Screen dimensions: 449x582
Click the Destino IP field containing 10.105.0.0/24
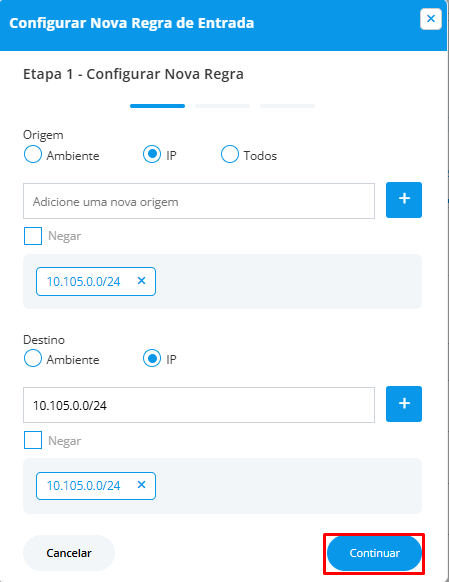pos(199,405)
